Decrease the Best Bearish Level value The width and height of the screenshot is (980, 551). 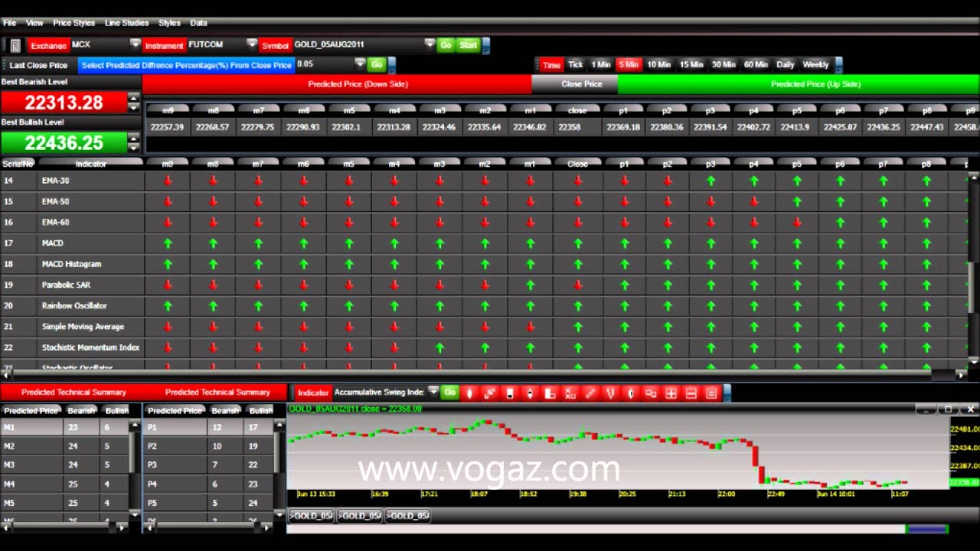pos(134,106)
